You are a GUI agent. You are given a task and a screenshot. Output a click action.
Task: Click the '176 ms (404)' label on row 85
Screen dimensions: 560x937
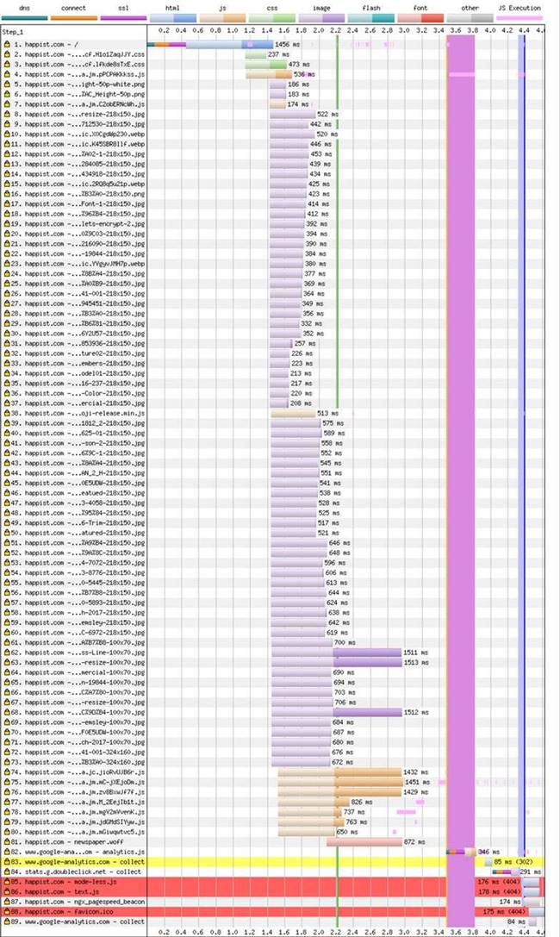500,882
